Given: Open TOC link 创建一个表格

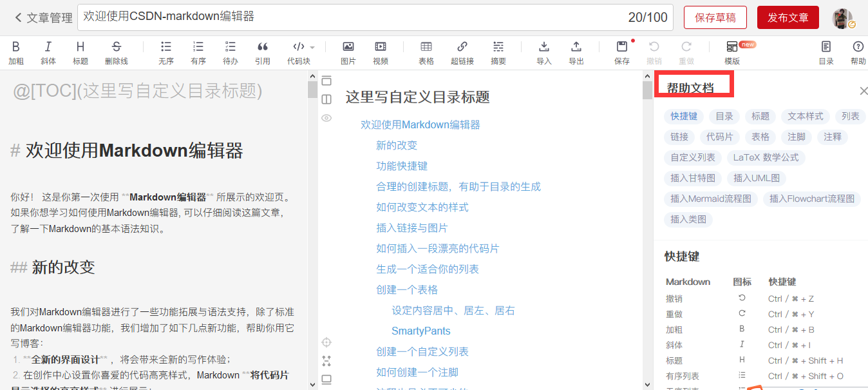Looking at the screenshot, I should 407,290.
